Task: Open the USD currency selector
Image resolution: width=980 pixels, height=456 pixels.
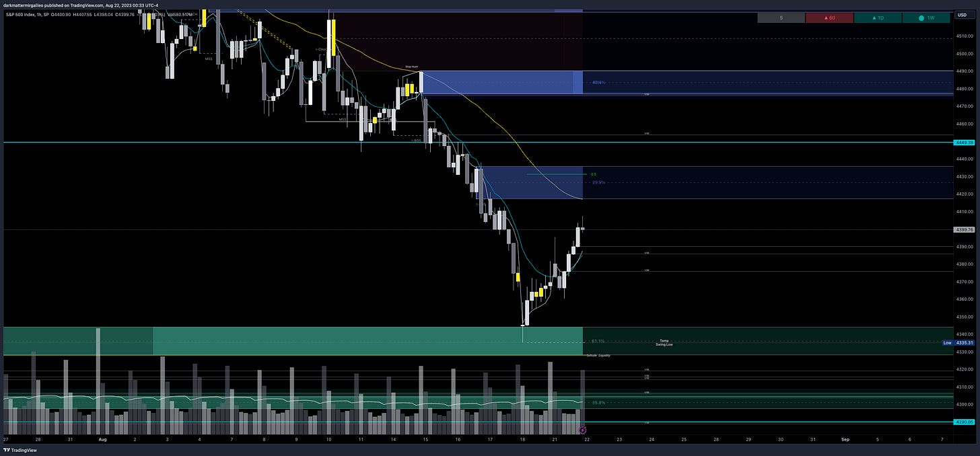Action: (x=961, y=13)
